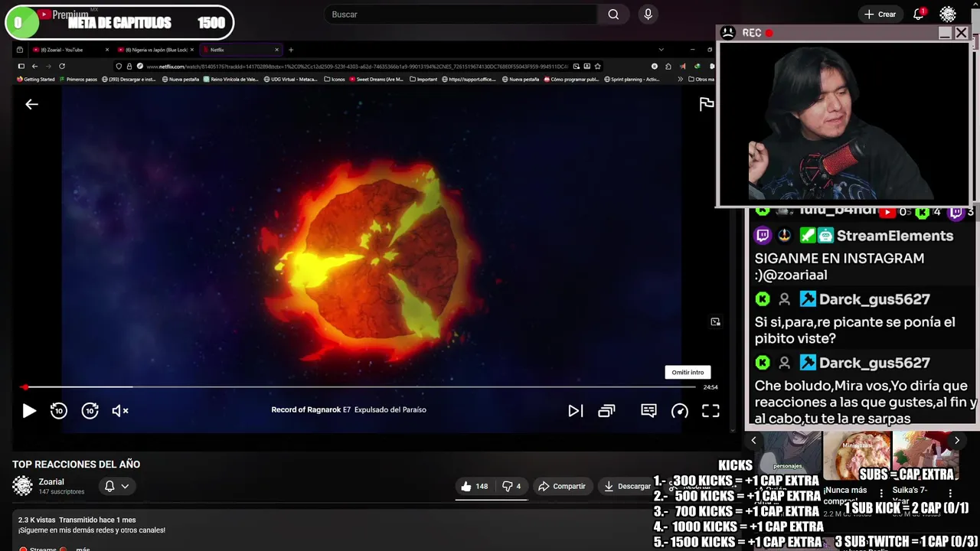980x551 pixels.
Task: Open a new browser tab
Action: (291, 50)
